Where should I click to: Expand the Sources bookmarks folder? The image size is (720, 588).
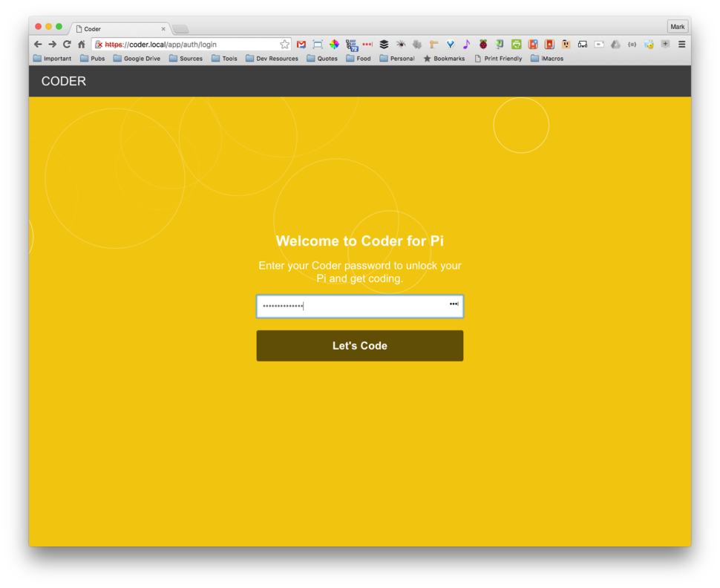186,59
